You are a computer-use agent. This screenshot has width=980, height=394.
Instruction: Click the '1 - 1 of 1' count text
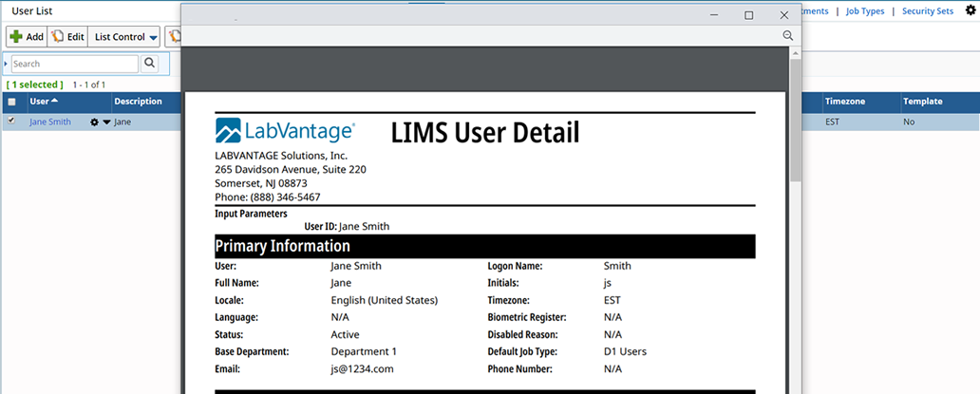point(88,84)
